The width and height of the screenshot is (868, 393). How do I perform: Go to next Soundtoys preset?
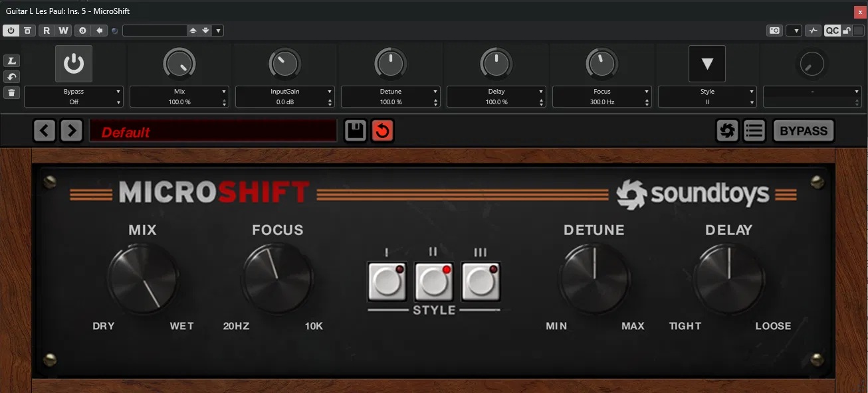coord(72,131)
